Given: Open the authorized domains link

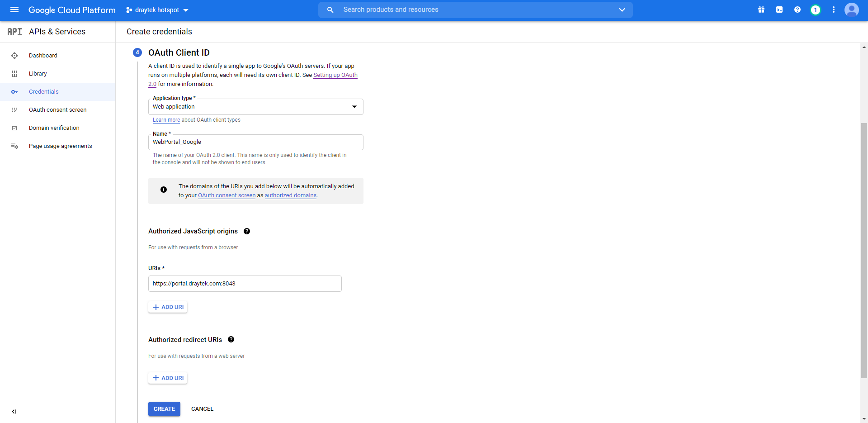Looking at the screenshot, I should point(291,195).
